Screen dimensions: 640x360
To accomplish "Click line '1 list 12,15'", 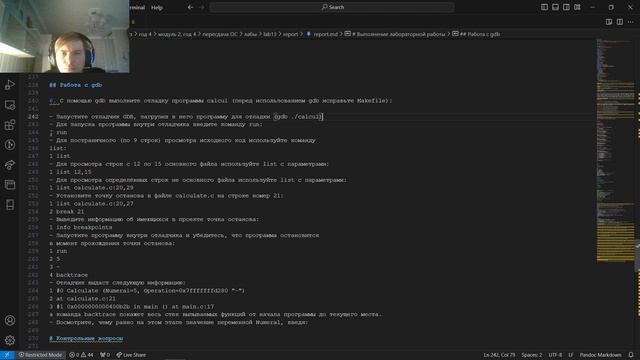I will [70, 172].
